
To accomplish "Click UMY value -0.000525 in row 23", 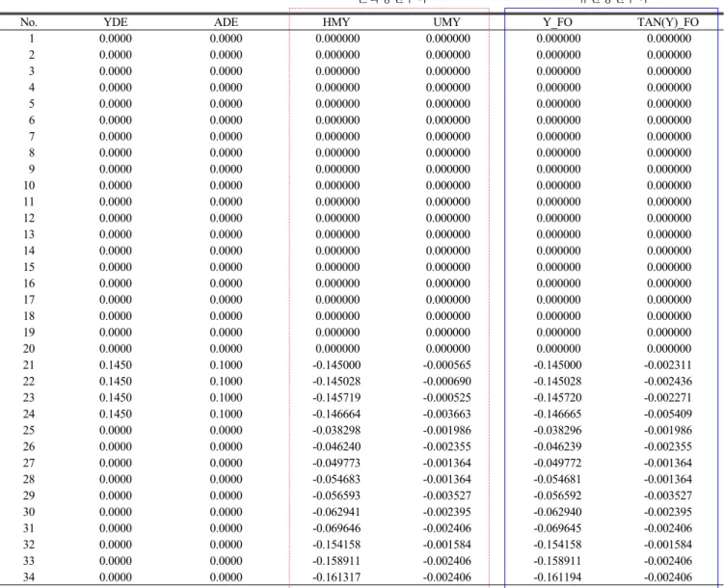I will (x=447, y=398).
